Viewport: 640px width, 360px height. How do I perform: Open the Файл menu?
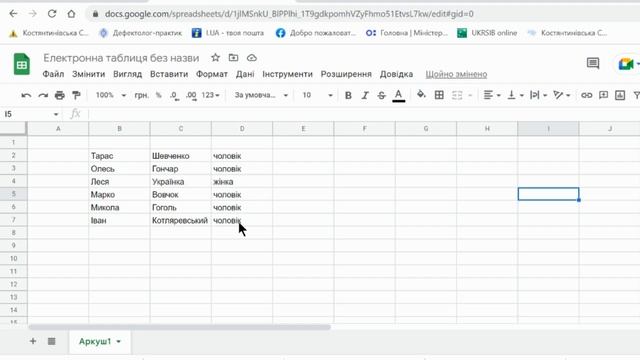53,74
